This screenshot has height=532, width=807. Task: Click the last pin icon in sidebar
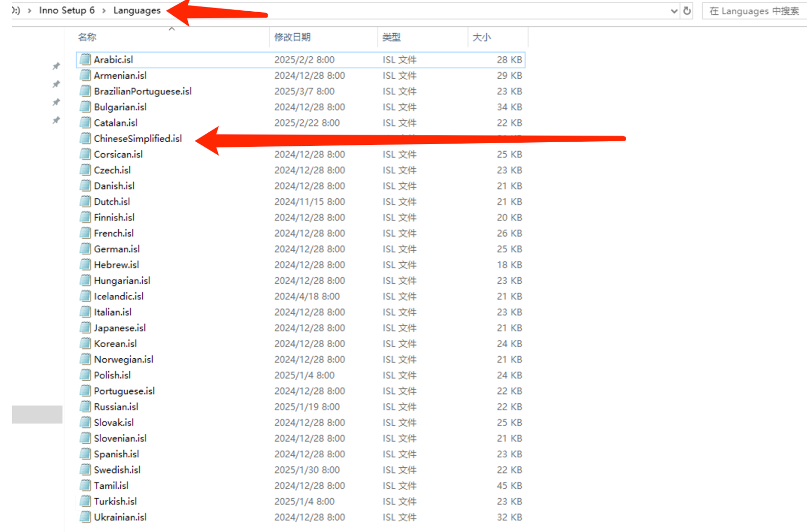pos(56,120)
